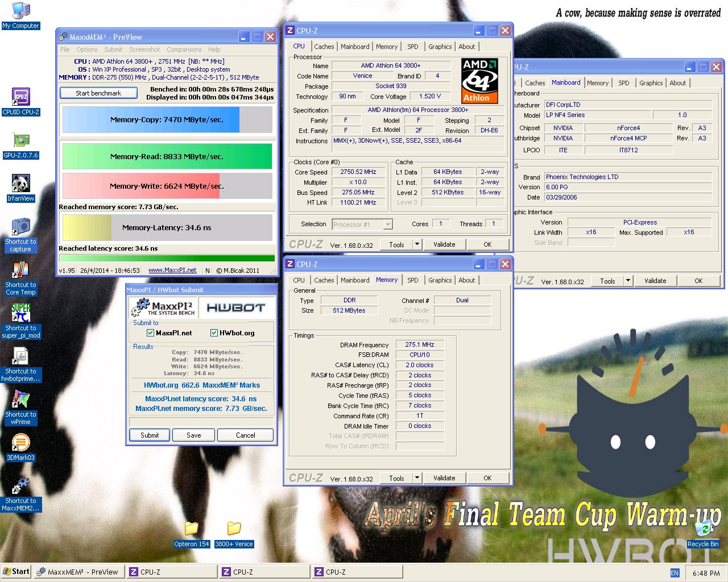Open About tab in Mainboard CPU-Z window

(678, 83)
